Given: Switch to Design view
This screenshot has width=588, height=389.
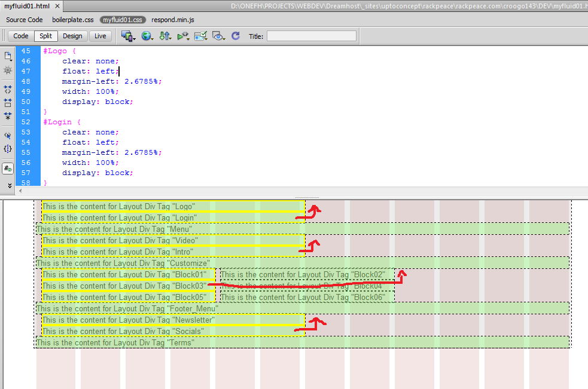Looking at the screenshot, I should coord(72,36).
